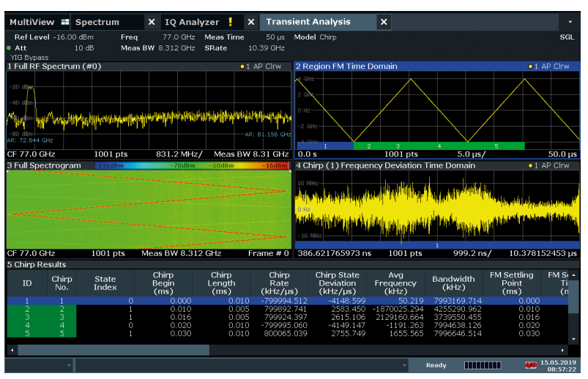Click the Chirp Begin (ms) column header
The width and height of the screenshot is (588, 379).
coord(163,283)
